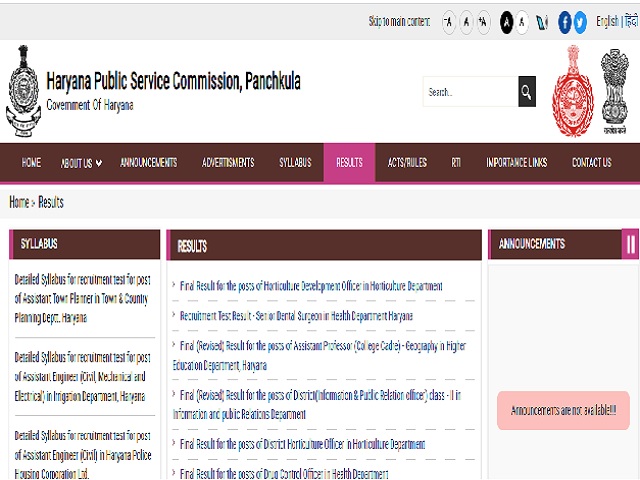Open the HOME menu item
The image size is (640, 480).
(31, 162)
